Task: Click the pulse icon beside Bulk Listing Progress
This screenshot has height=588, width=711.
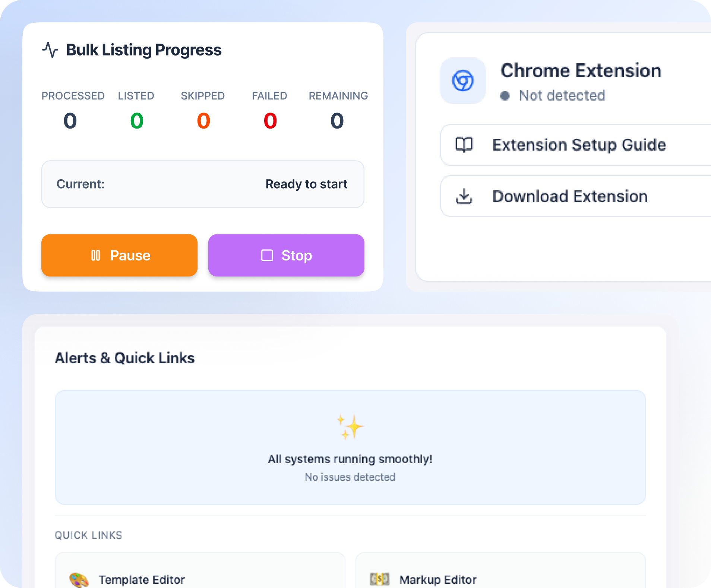Action: pos(50,50)
